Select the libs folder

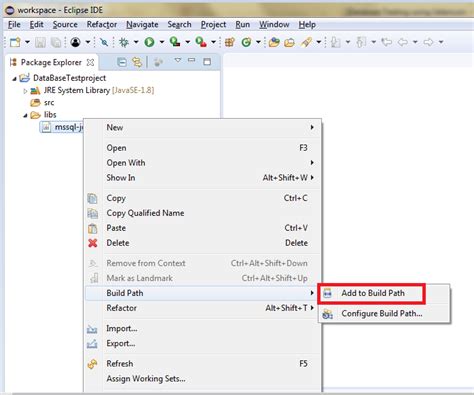[43, 115]
